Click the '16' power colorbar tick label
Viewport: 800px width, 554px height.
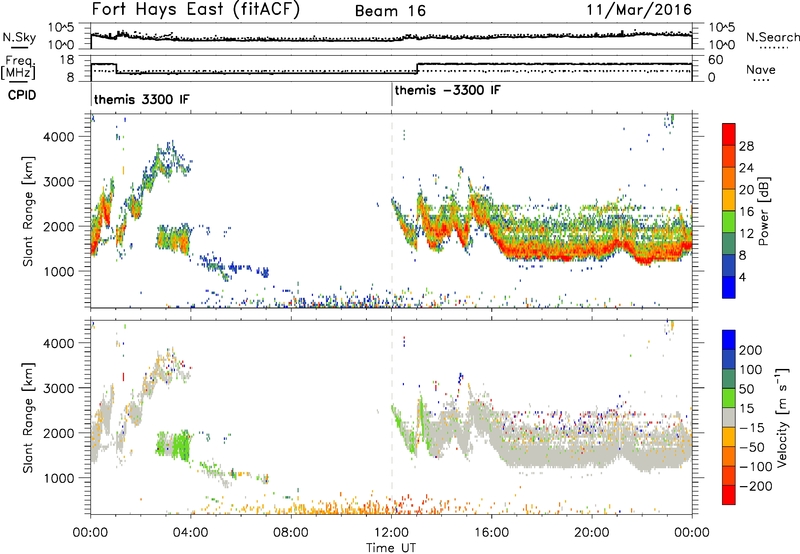pyautogui.click(x=746, y=212)
